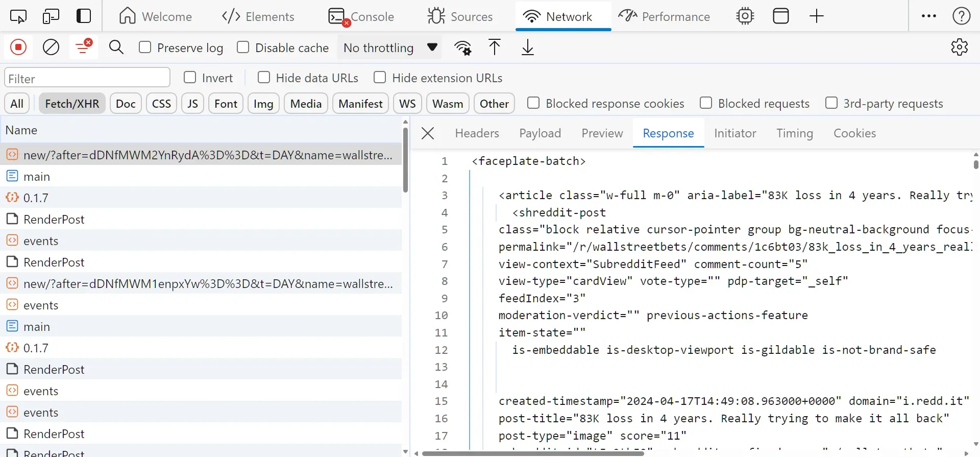Select request new/?after=dDNfMWM1enpxYw
The image size is (980, 457).
pos(201,283)
